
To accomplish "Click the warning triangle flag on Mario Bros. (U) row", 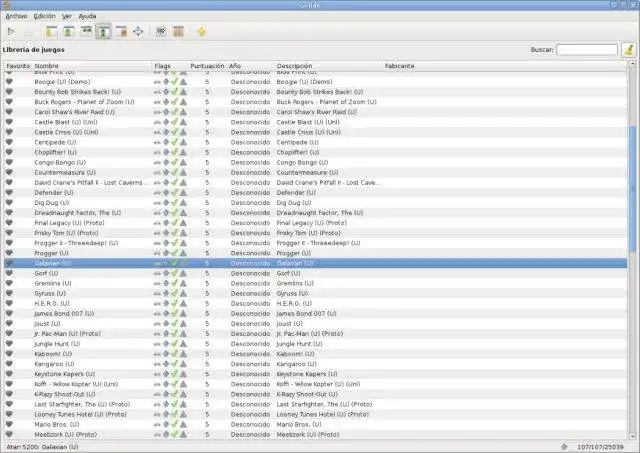I will click(x=183, y=424).
